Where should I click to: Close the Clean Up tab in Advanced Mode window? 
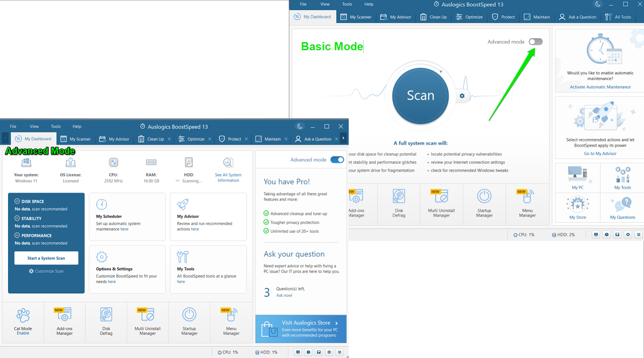coord(169,139)
